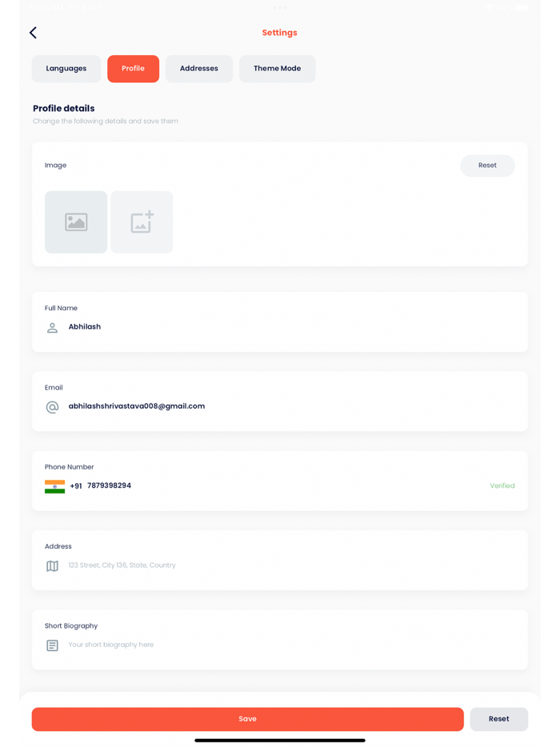560x747 pixels.
Task: Click the back arrow at top left
Action: (33, 33)
